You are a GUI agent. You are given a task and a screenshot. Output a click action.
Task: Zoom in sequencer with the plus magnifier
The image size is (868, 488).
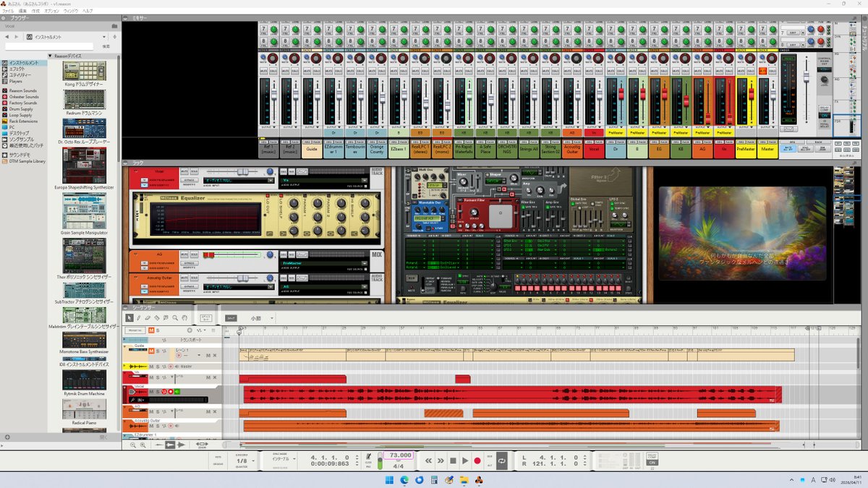143,445
